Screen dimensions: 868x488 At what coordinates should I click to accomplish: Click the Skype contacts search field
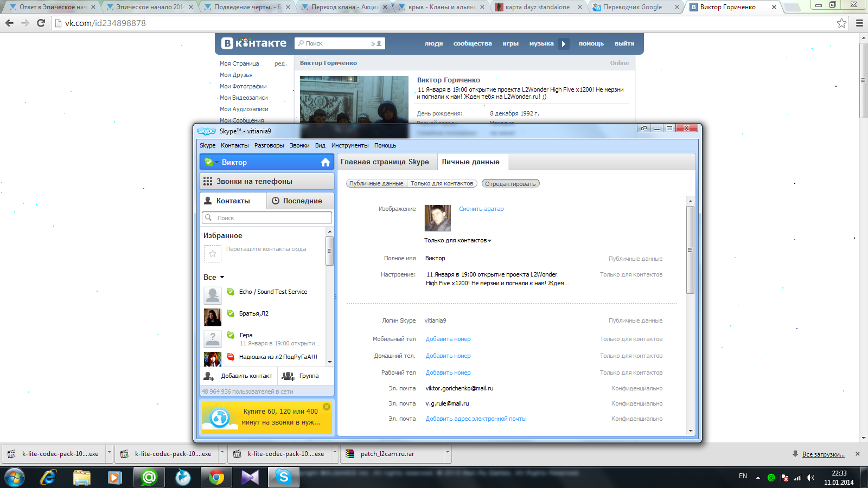pos(267,218)
